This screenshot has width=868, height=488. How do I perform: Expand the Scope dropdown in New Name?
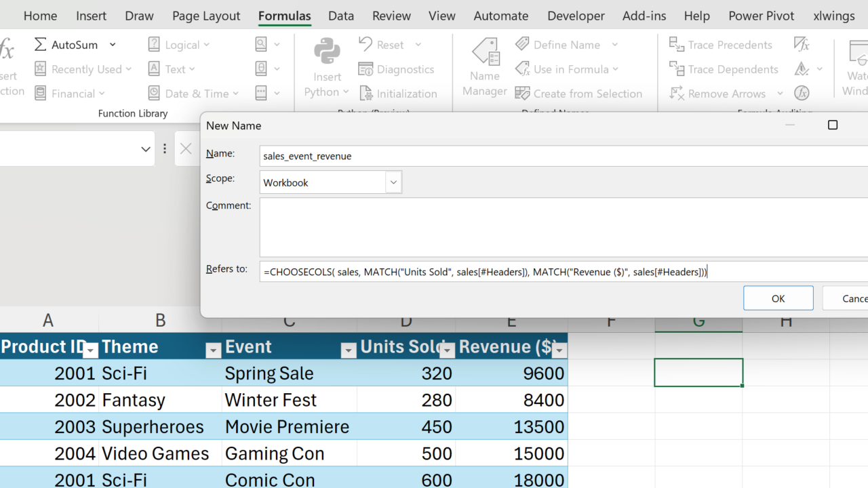click(x=393, y=182)
